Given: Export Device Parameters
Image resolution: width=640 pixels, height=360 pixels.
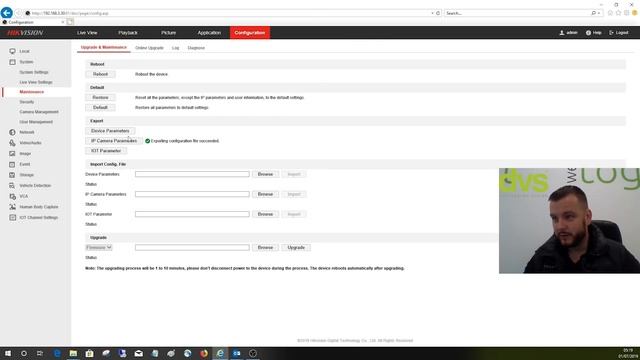Looking at the screenshot, I should [110, 131].
